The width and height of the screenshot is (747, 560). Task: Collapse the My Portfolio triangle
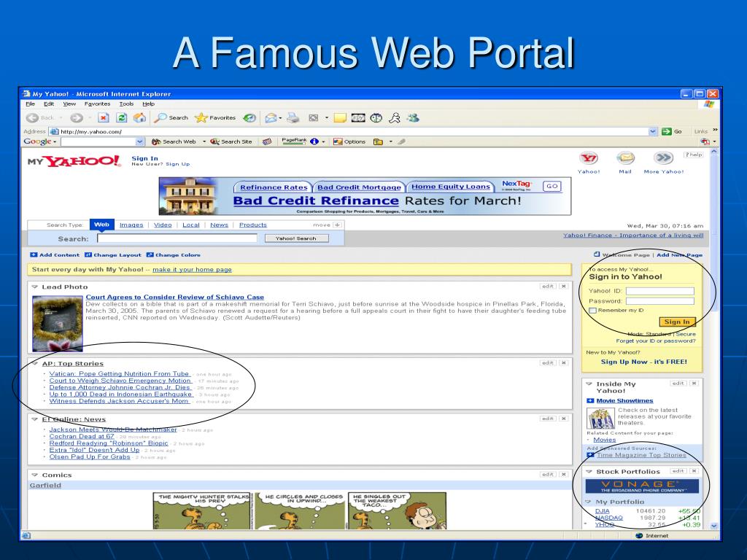(589, 502)
